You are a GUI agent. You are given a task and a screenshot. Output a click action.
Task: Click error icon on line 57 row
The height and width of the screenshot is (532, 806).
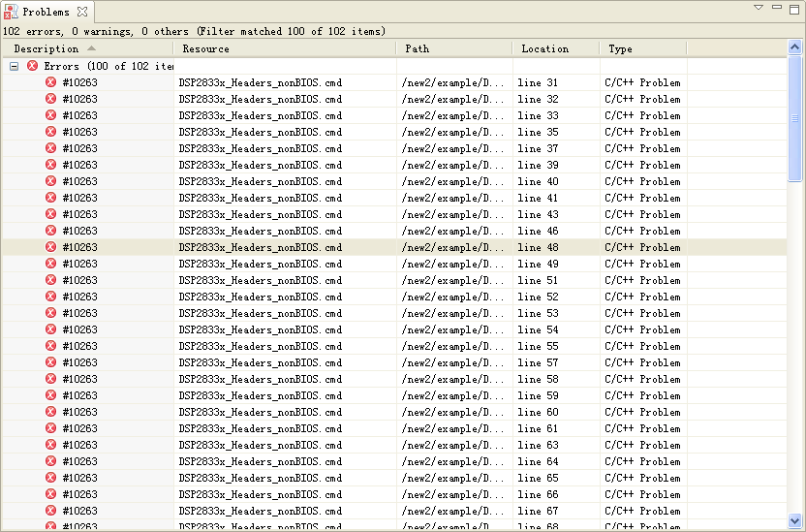click(x=51, y=362)
